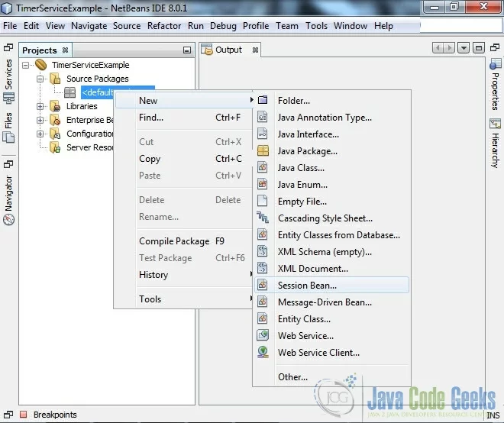
Task: Click the Breakpoints label
Action: (55, 415)
